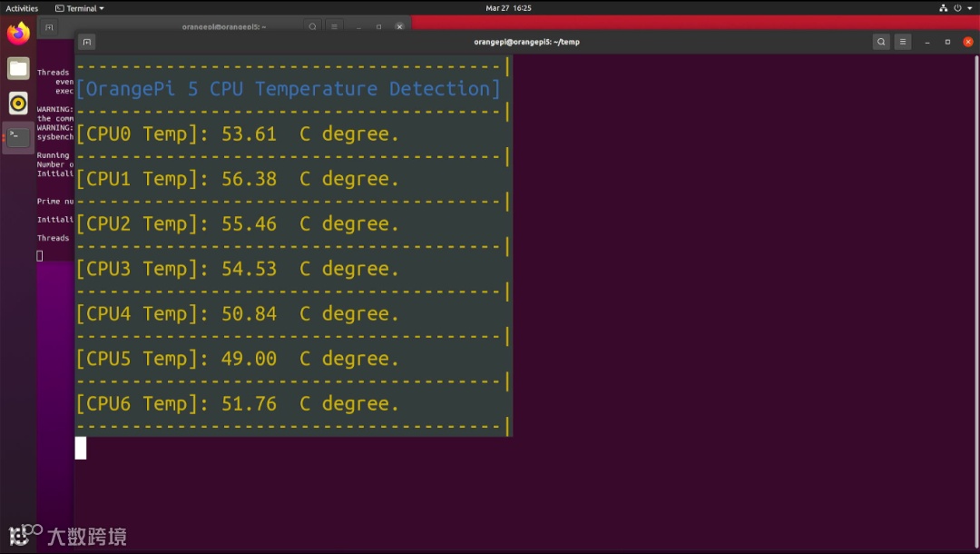Maximize the ~/temp terminal window
This screenshot has width=980, height=554.
[947, 42]
